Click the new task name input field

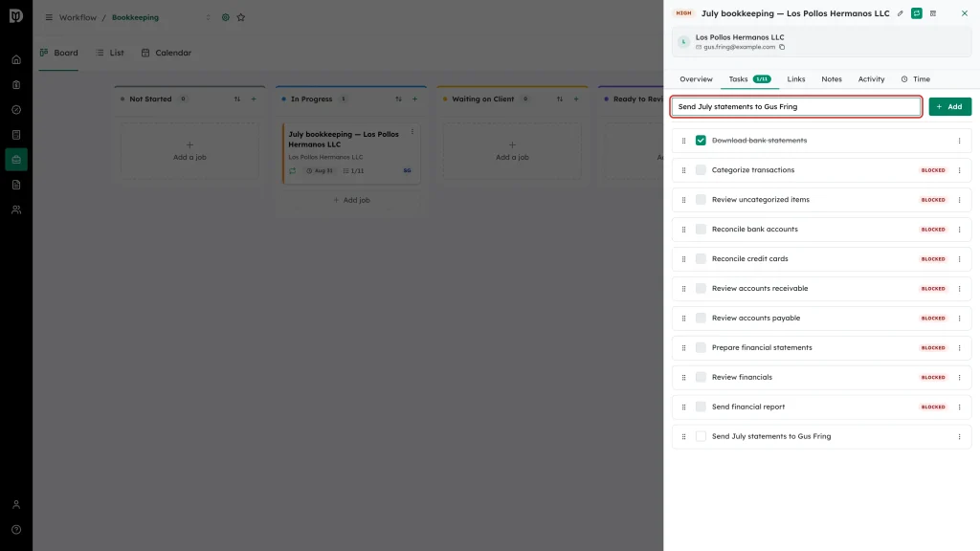click(x=795, y=107)
